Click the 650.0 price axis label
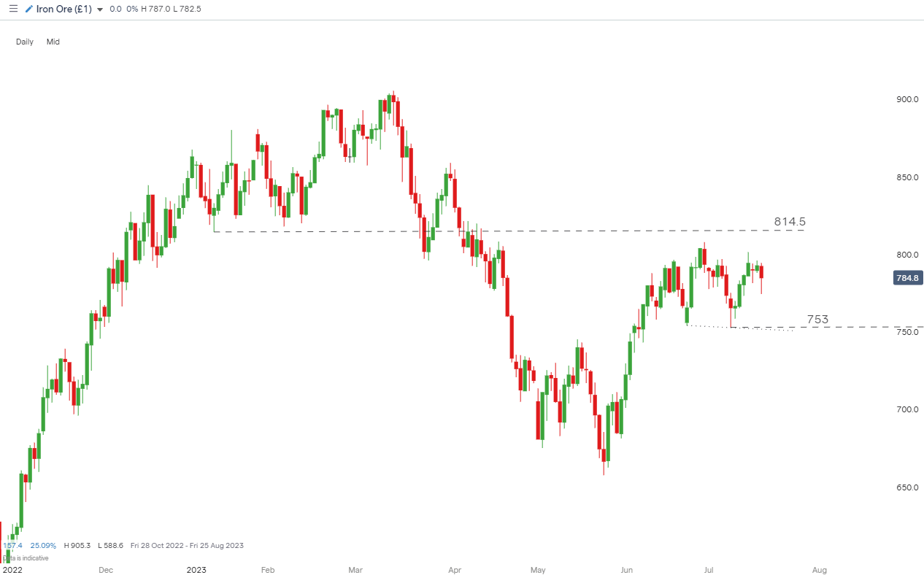The image size is (924, 575). point(907,487)
